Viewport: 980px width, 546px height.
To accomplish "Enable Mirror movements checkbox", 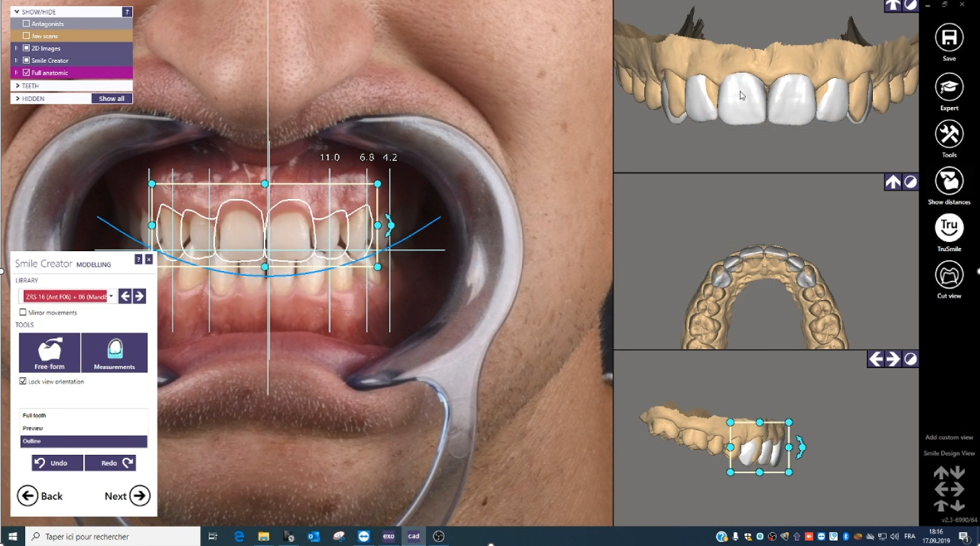I will [23, 313].
